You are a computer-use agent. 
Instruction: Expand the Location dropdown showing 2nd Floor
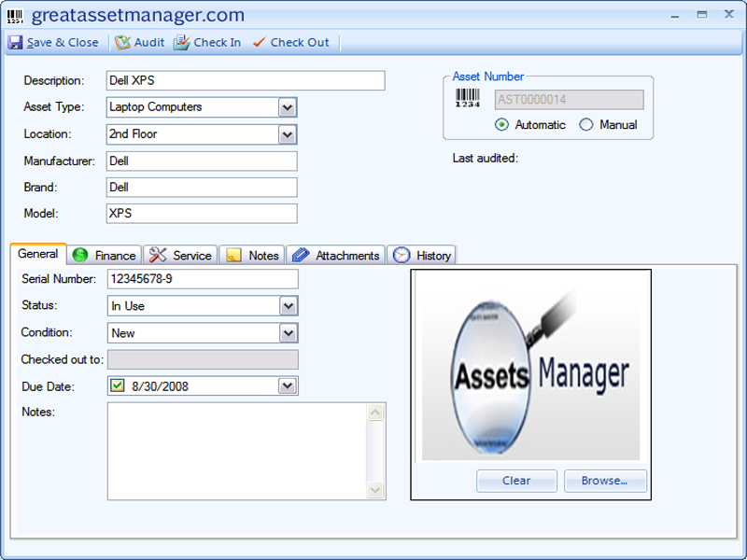(287, 133)
